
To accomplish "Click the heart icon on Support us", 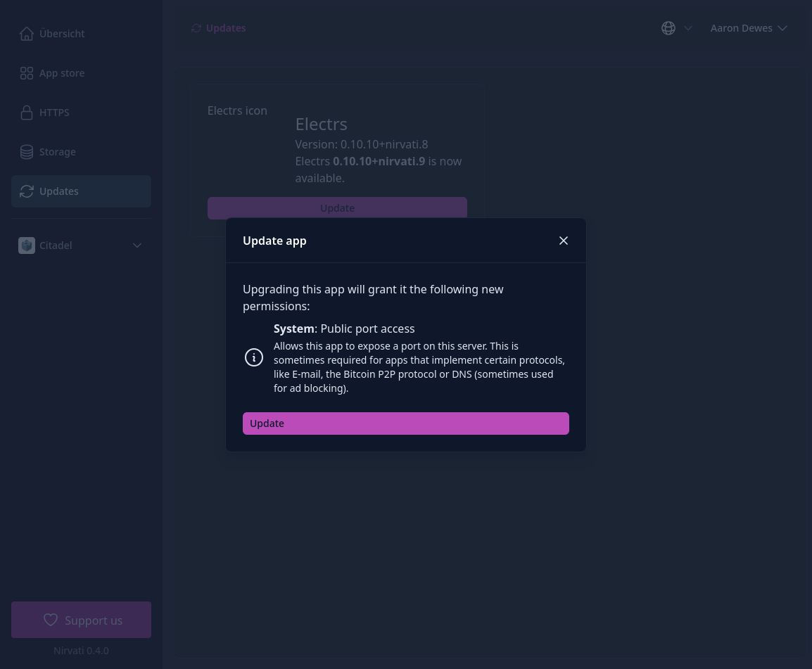I will [51, 620].
